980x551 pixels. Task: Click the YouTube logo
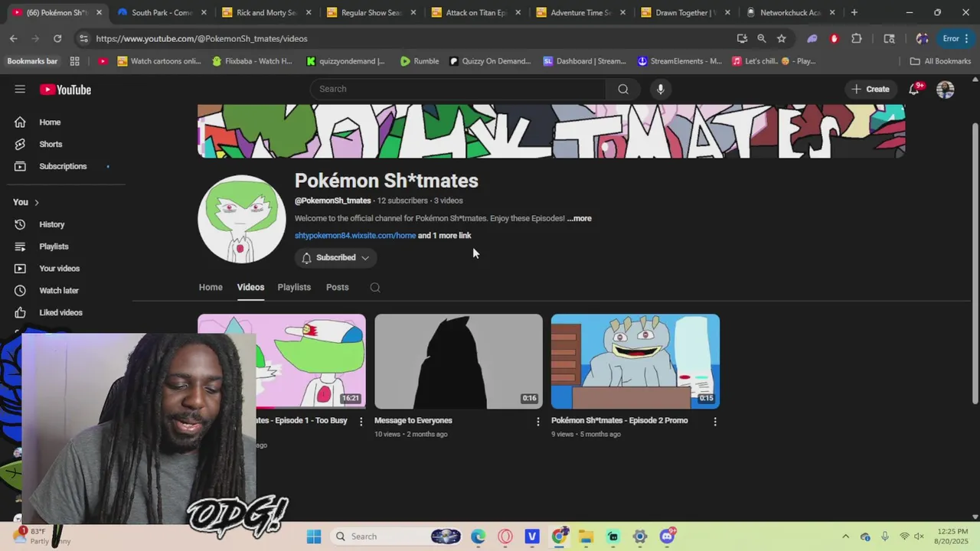(65, 90)
